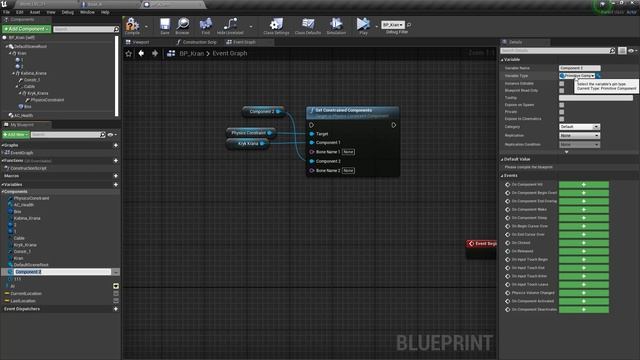
Task: Click search icon in Components panel
Action: pos(116,29)
